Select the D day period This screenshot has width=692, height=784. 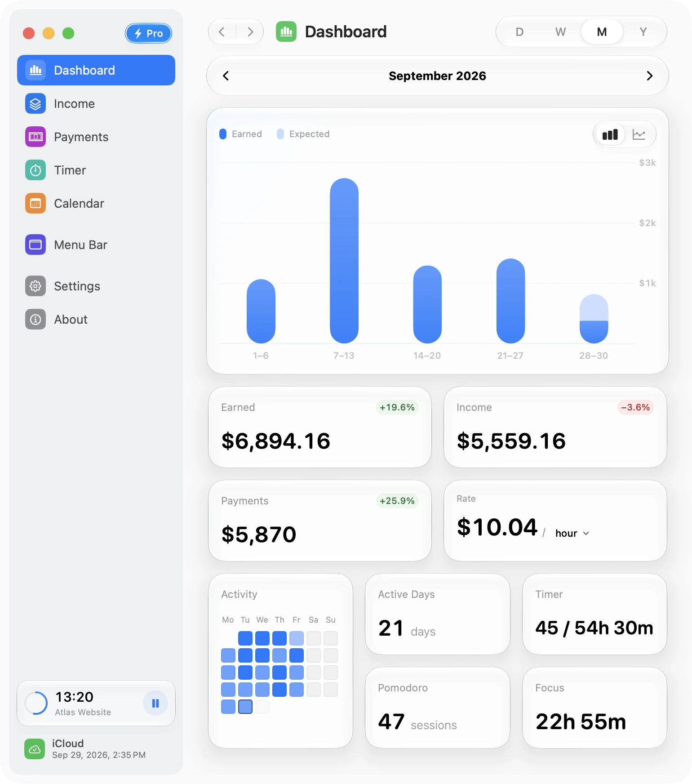tap(519, 32)
